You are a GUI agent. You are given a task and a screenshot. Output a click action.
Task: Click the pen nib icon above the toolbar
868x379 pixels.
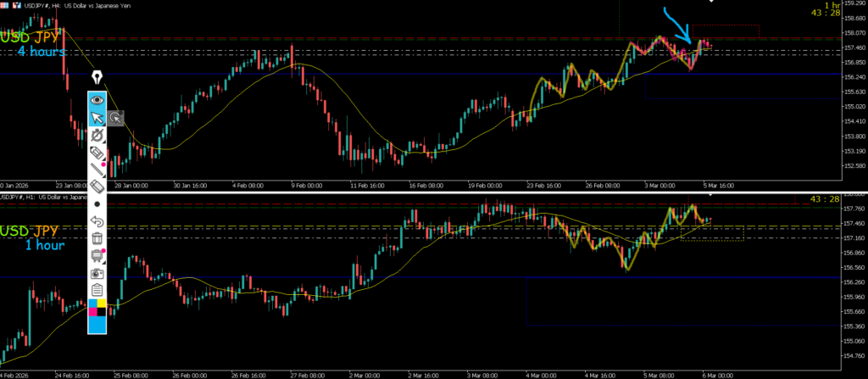tap(97, 78)
